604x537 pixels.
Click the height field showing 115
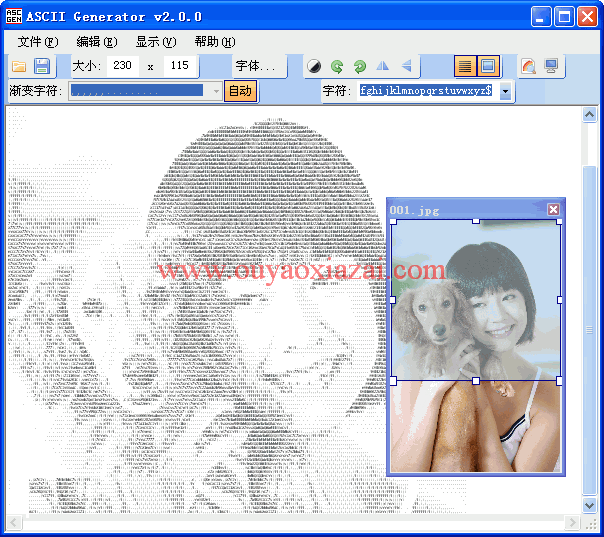coord(180,65)
